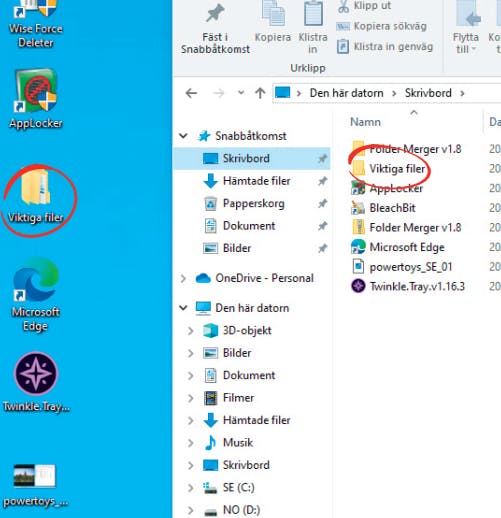Go up one folder level arrow
501x518 pixels.
(260, 93)
